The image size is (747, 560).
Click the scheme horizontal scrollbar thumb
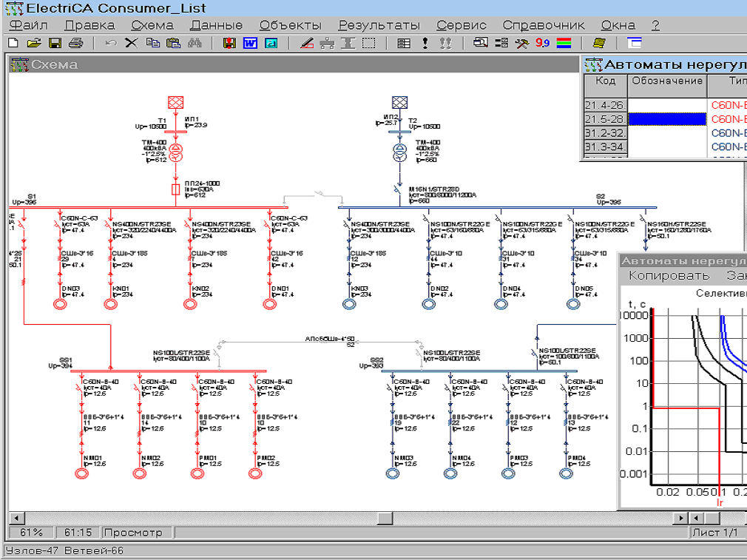pyautogui.click(x=385, y=518)
